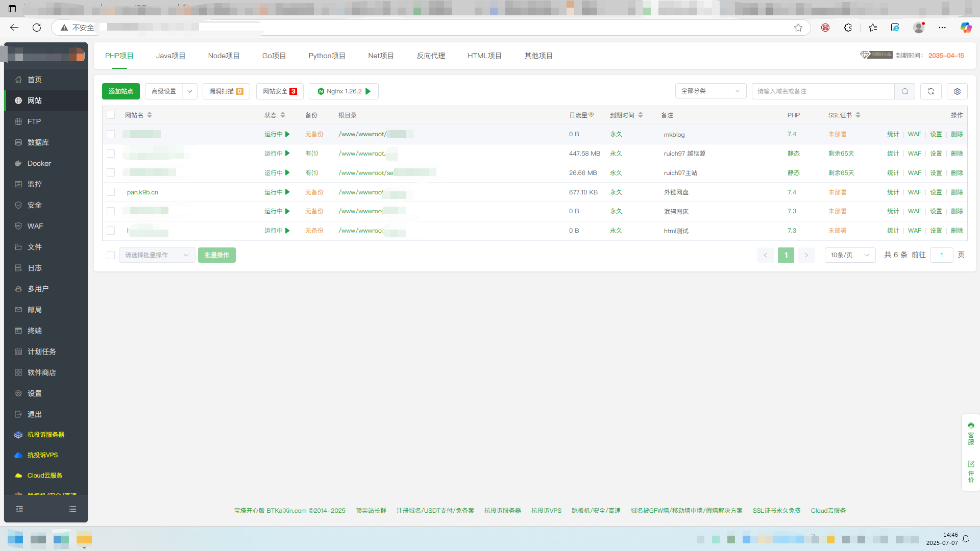Click the FTP globe icon in sidebar
Screen dimensions: 980x551
click(18, 121)
